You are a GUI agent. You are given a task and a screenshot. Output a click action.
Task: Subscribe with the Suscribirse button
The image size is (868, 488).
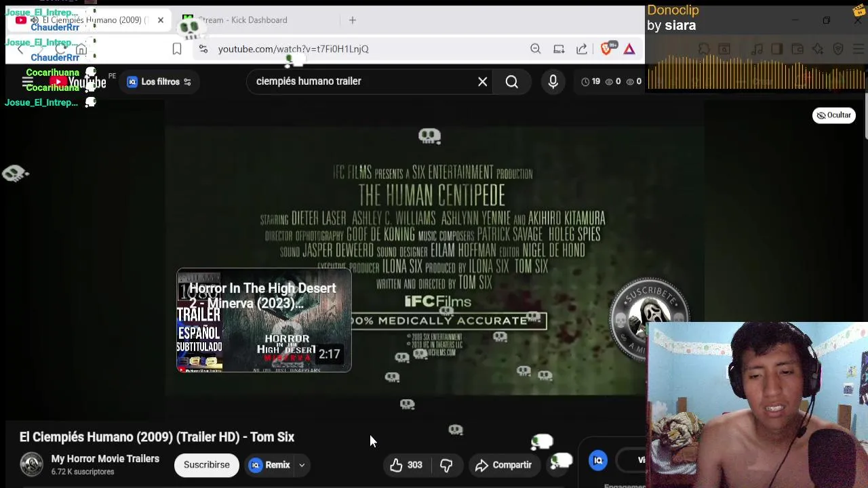click(x=207, y=465)
